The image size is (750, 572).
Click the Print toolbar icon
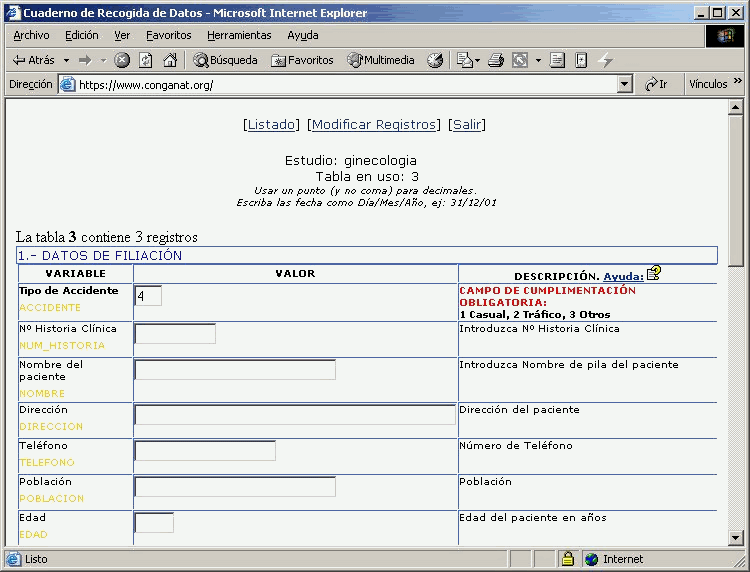[x=494, y=60]
